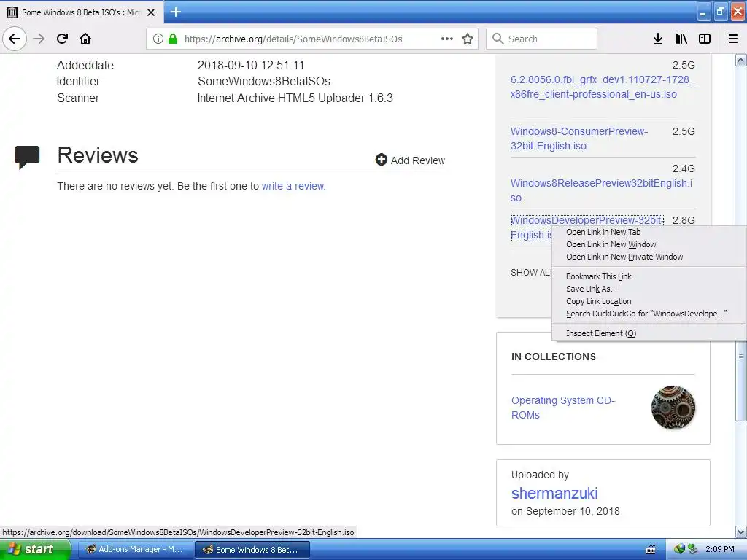
Task: Select Bookmark This Link
Action: pos(598,276)
